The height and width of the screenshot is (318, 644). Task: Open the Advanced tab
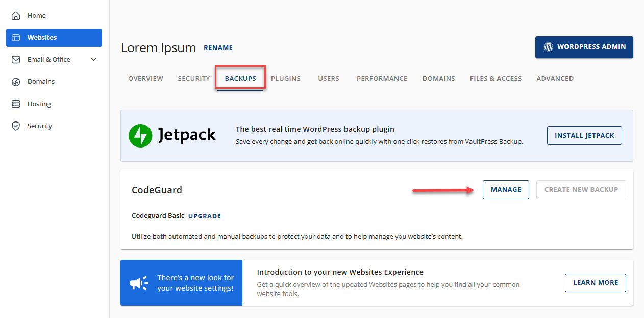(555, 79)
